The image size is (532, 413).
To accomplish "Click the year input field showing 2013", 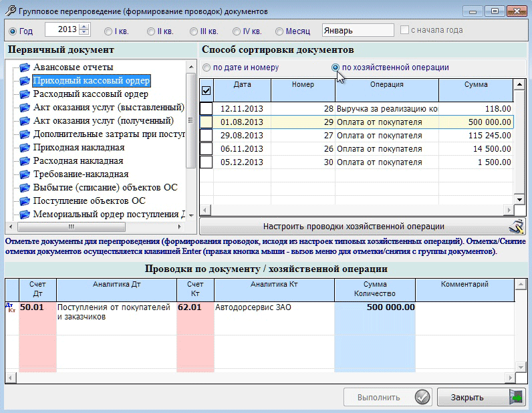I will [x=61, y=29].
